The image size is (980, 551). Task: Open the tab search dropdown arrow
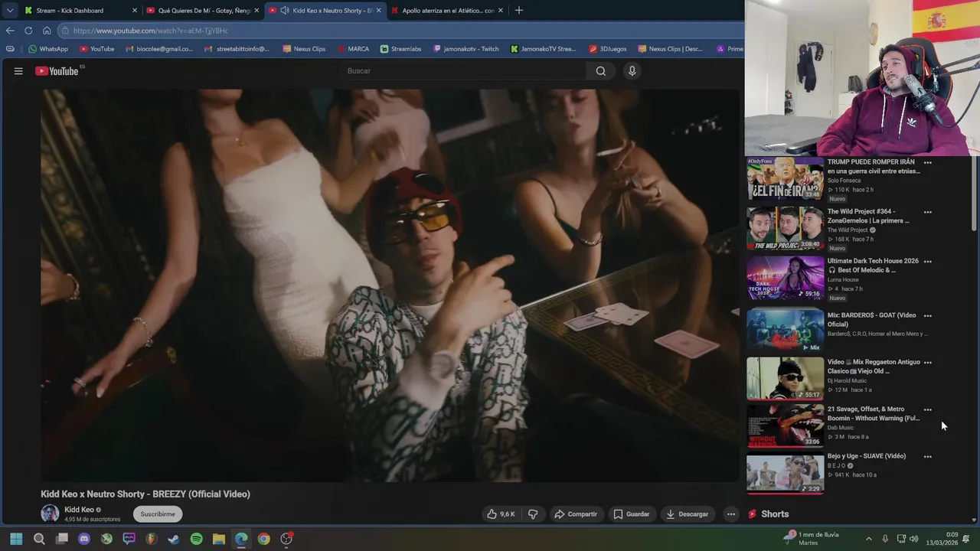9,11
